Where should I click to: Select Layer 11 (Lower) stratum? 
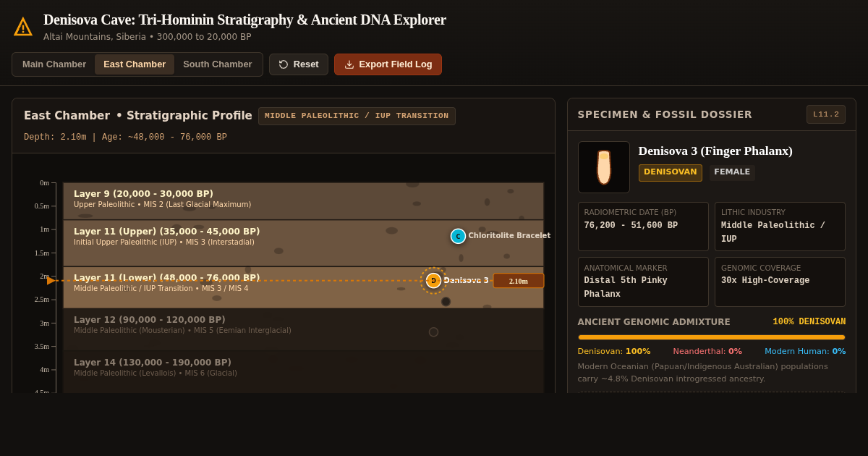[303, 287]
